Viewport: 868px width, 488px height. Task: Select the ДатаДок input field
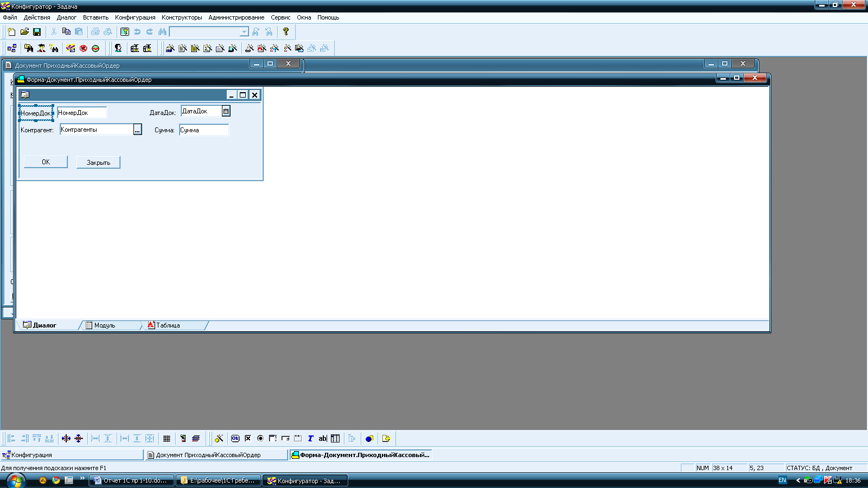pyautogui.click(x=201, y=111)
